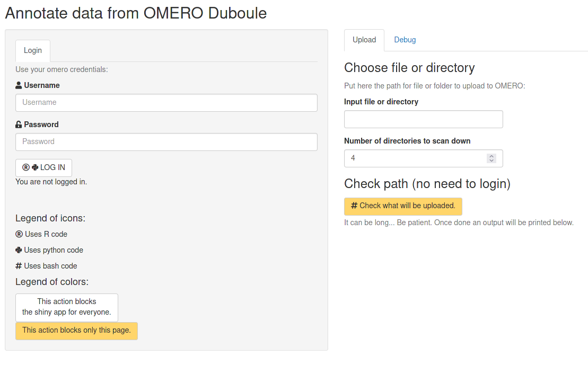Click the hash icon in Check upload button

[x=354, y=206]
